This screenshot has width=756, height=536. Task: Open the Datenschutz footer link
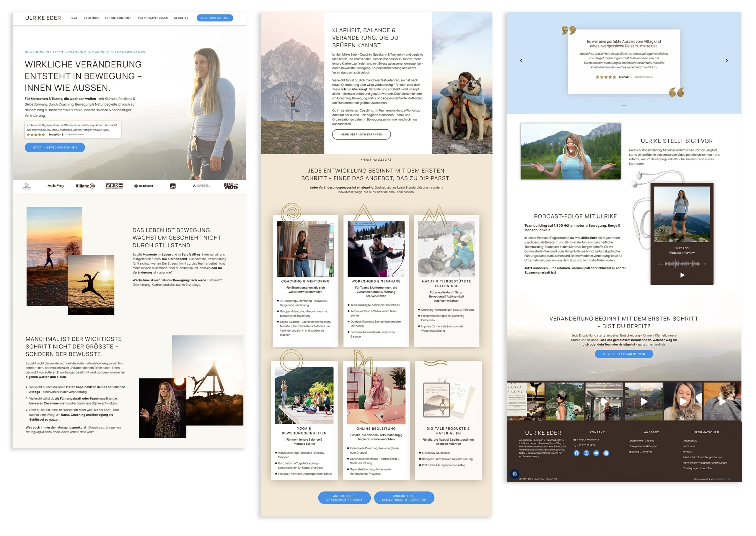(690, 441)
